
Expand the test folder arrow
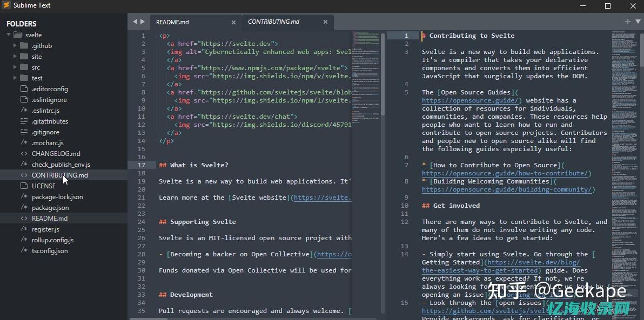point(15,78)
